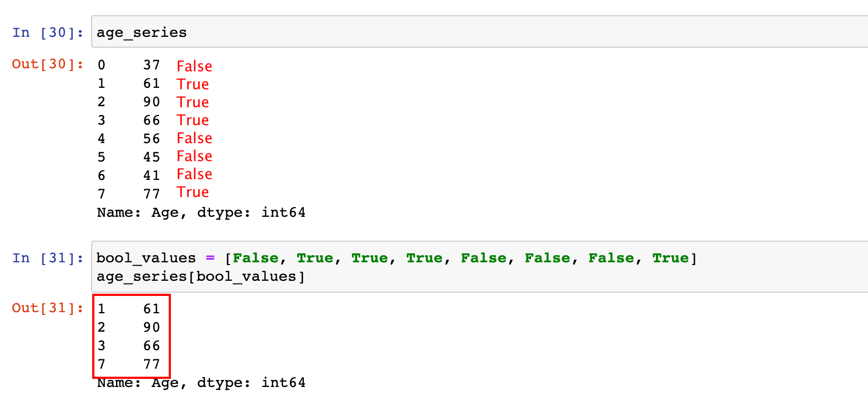Click the Out[30] output prompt
868x400 pixels.
(x=48, y=64)
